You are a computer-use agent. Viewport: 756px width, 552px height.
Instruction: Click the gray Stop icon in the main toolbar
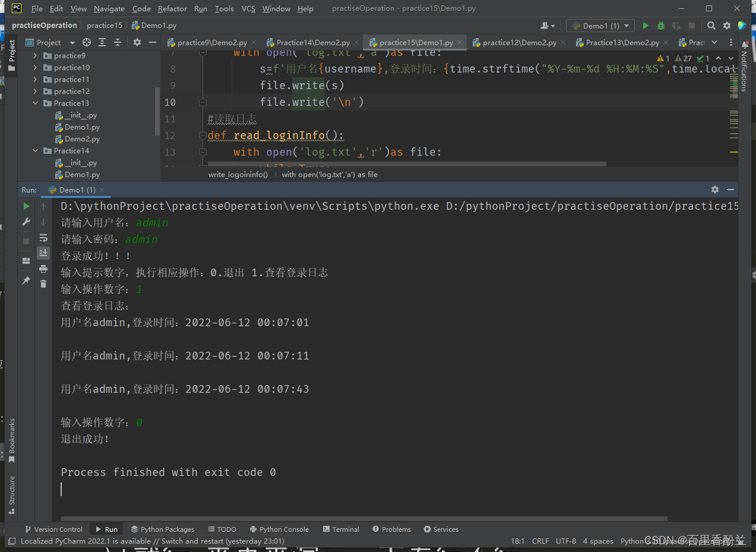[x=691, y=26]
